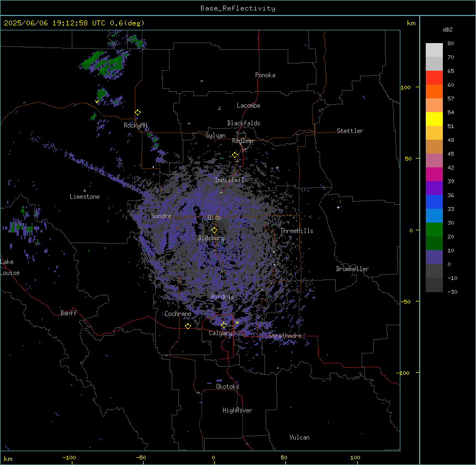This screenshot has height=465, width=476.
Task: Select the yellow diamond marker below RedDeer
Action: 235,155
